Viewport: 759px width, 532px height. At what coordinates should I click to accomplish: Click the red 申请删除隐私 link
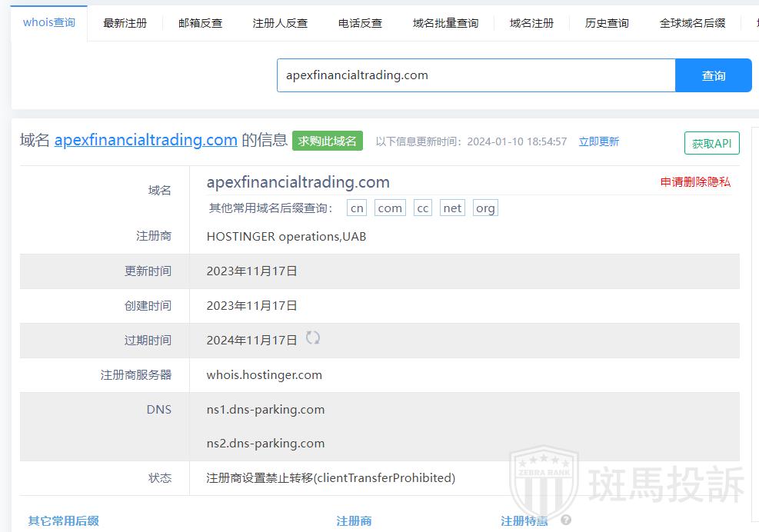(695, 182)
